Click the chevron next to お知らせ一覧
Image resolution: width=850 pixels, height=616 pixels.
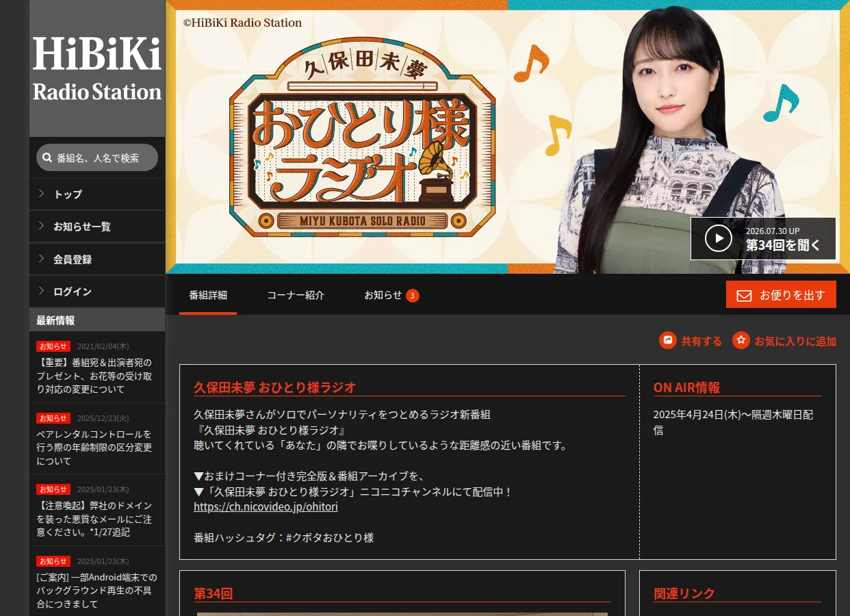click(x=42, y=226)
